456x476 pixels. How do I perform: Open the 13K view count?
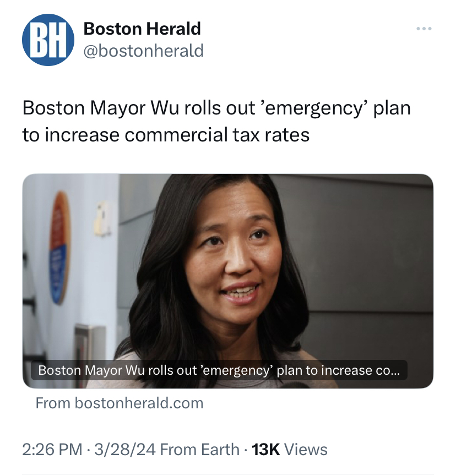(x=266, y=450)
